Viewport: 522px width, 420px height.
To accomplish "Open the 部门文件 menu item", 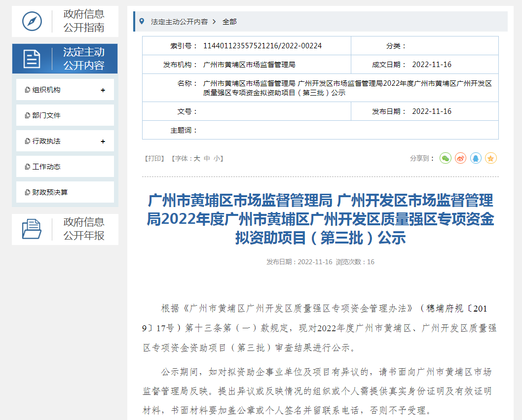I will (x=46, y=115).
